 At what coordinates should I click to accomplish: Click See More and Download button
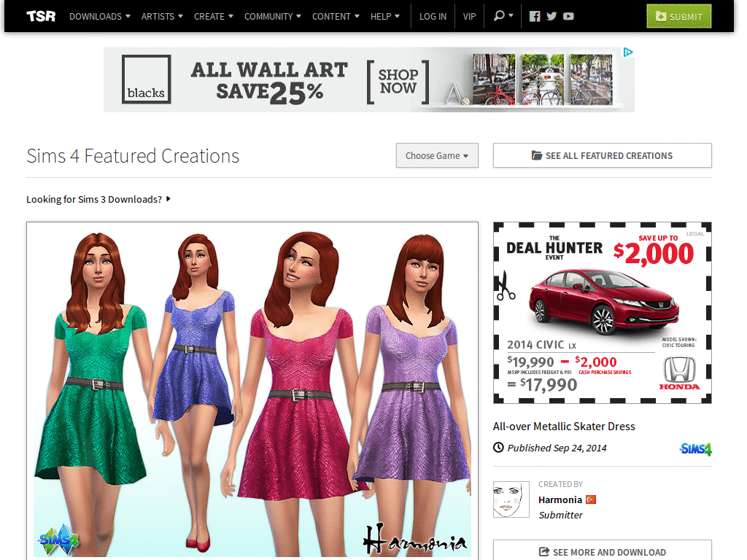[602, 551]
